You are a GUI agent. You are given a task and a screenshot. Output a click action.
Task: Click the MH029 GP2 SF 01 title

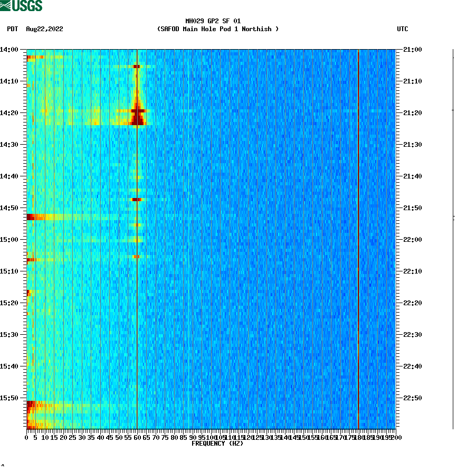coord(213,21)
